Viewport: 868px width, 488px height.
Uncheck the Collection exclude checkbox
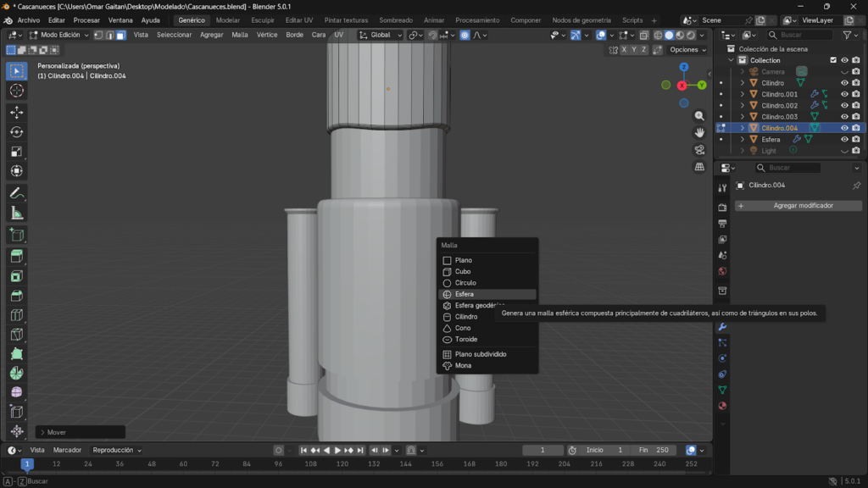[833, 60]
